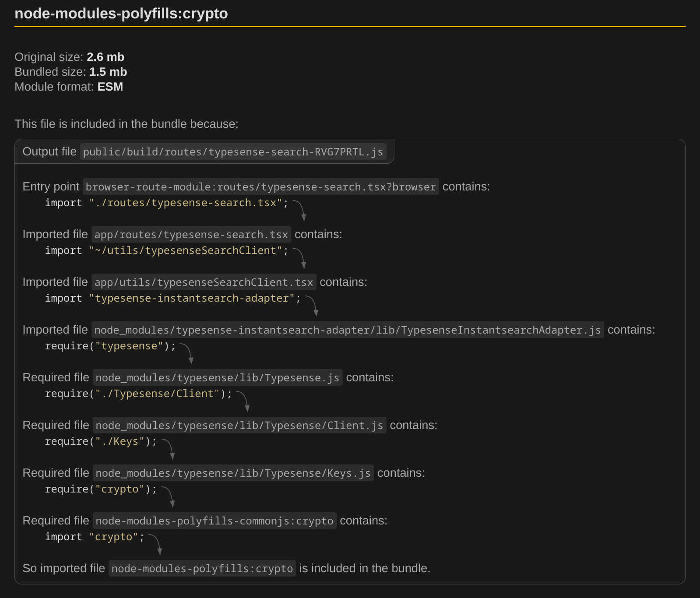Click import "crypto" code line

[x=95, y=537]
